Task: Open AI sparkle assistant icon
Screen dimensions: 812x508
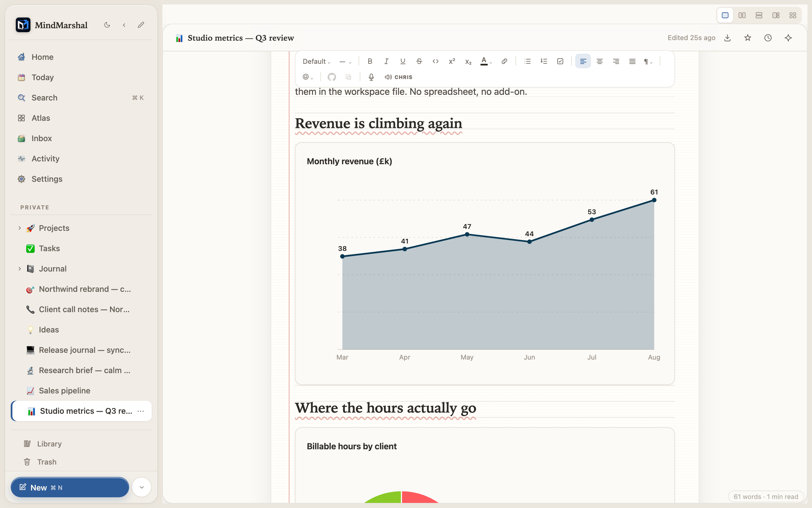Action: pos(789,38)
